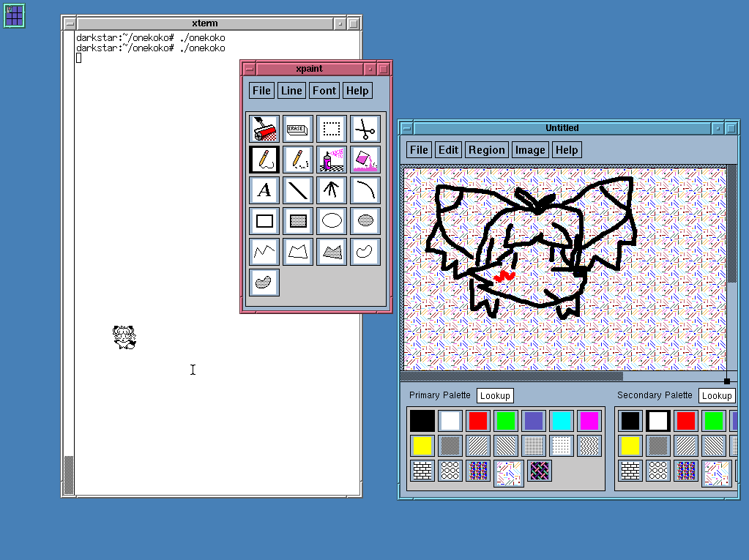Viewport: 749px width, 560px height.
Task: Click Primary Palette Lookup button
Action: pos(495,396)
